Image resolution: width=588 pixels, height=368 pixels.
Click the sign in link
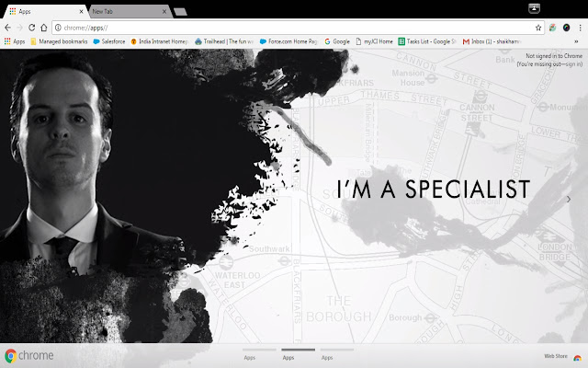[573, 64]
